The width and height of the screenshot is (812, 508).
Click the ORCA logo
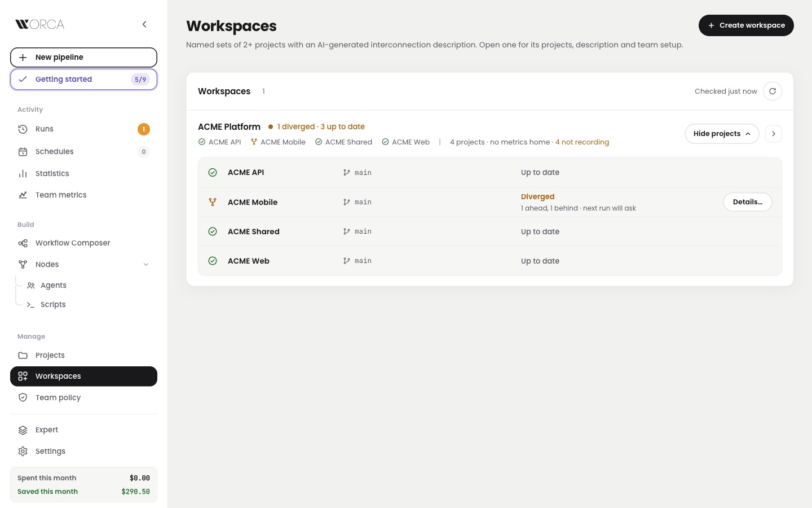tap(40, 24)
